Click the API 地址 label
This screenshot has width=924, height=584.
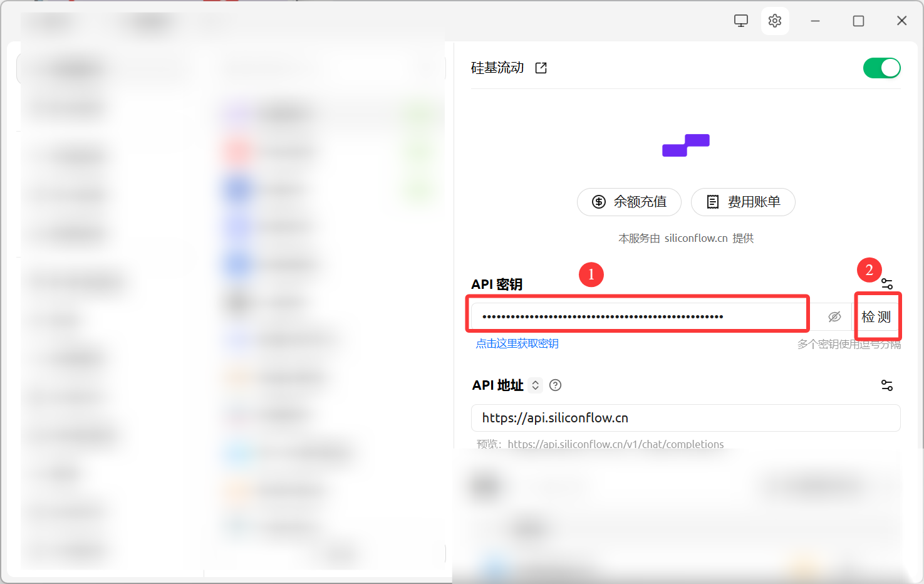[x=498, y=385]
